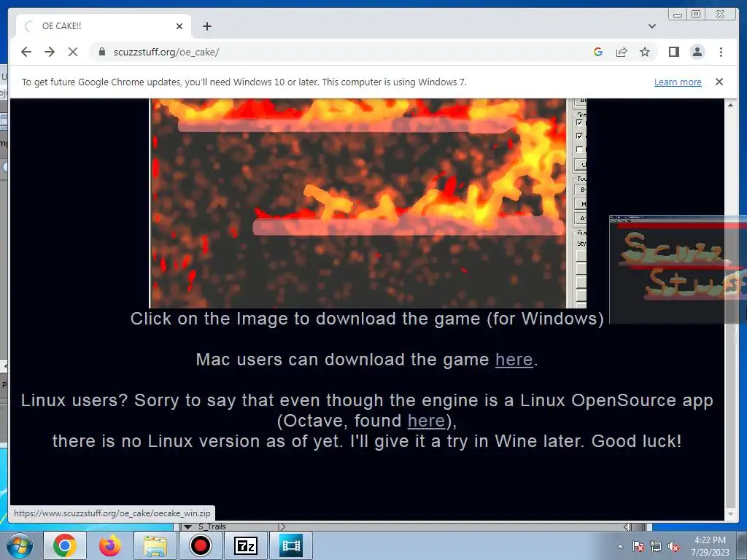Open the Mac download 'here' link
Image resolution: width=747 pixels, height=560 pixels.
click(x=514, y=359)
